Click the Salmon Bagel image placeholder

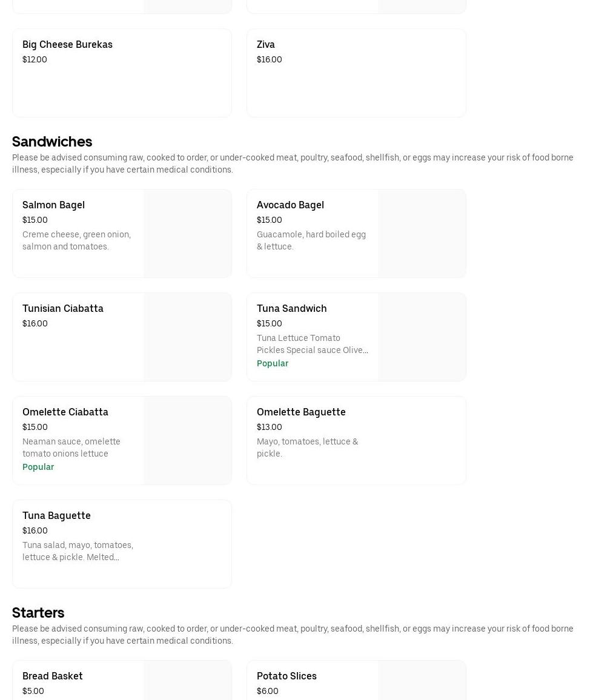point(187,234)
